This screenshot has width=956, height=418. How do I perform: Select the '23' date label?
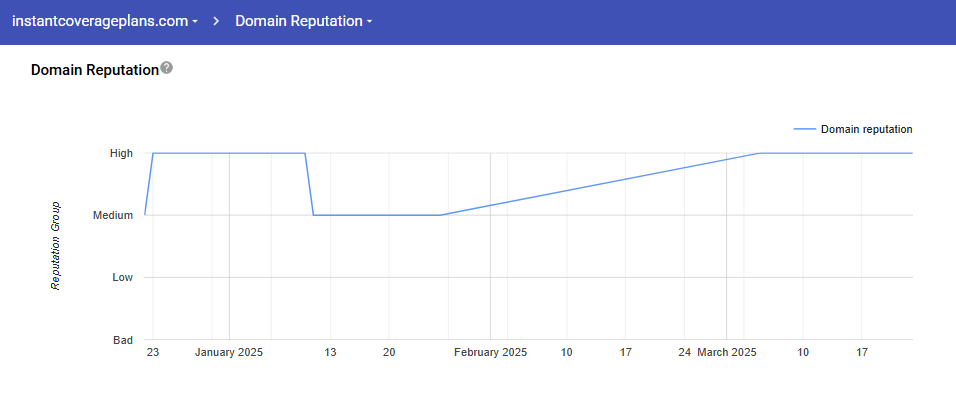[152, 353]
